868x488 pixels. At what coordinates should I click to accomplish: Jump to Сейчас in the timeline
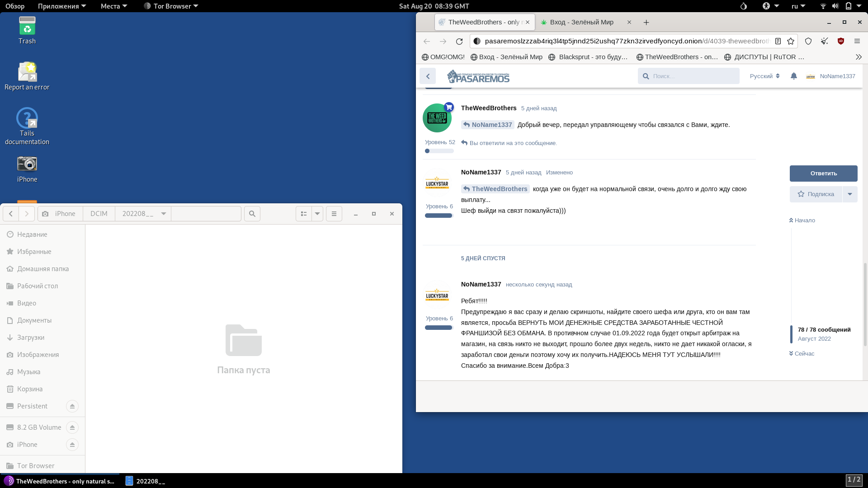tap(802, 354)
